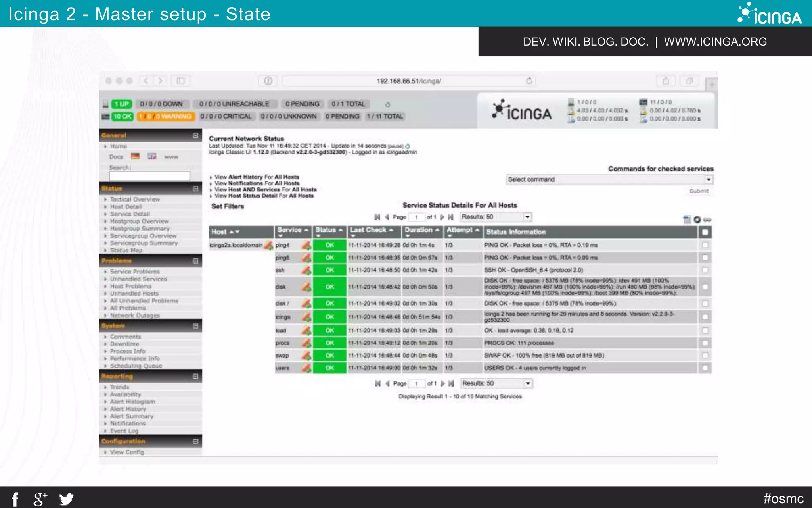This screenshot has width=812, height=508.
Task: Check the ssh service row checkbox
Action: 705,270
